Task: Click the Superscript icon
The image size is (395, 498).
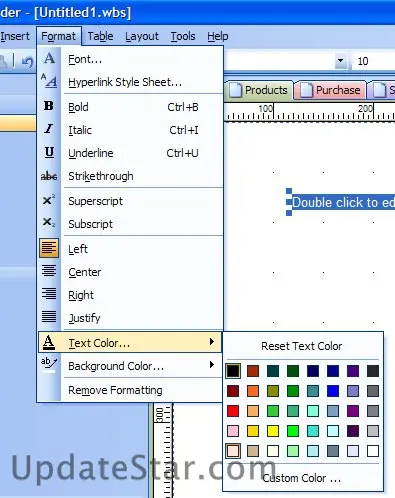Action: pyautogui.click(x=49, y=200)
